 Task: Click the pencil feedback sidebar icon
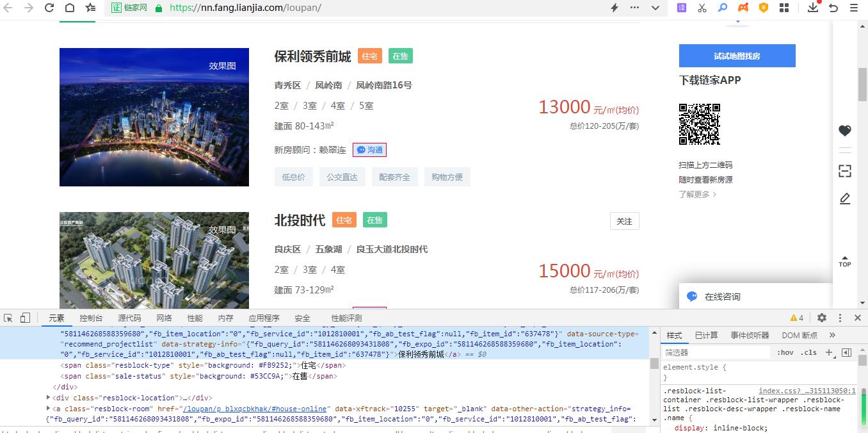pyautogui.click(x=845, y=199)
